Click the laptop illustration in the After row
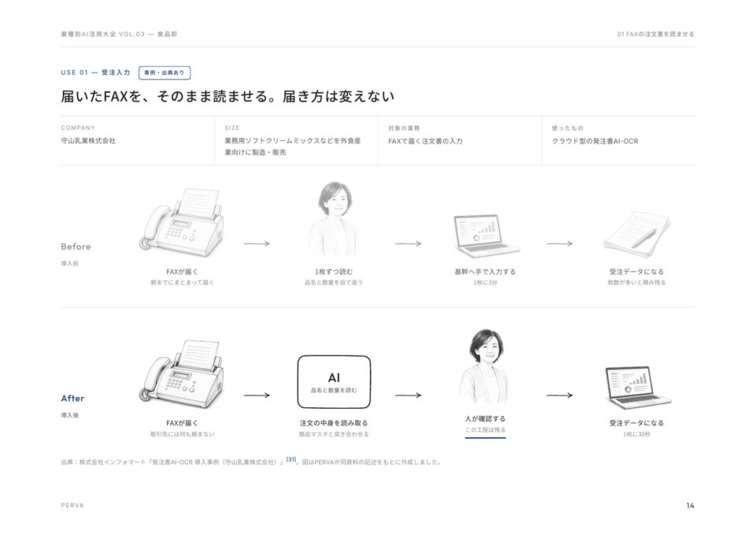756x535 pixels. [x=637, y=388]
